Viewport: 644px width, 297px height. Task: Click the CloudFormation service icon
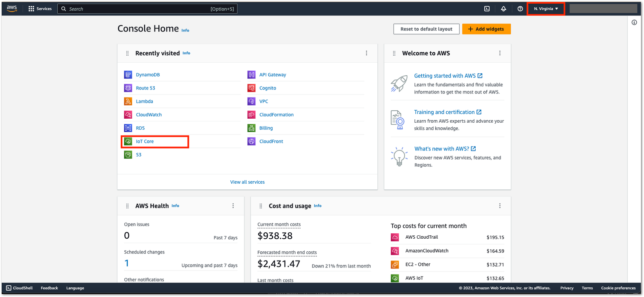(x=252, y=115)
